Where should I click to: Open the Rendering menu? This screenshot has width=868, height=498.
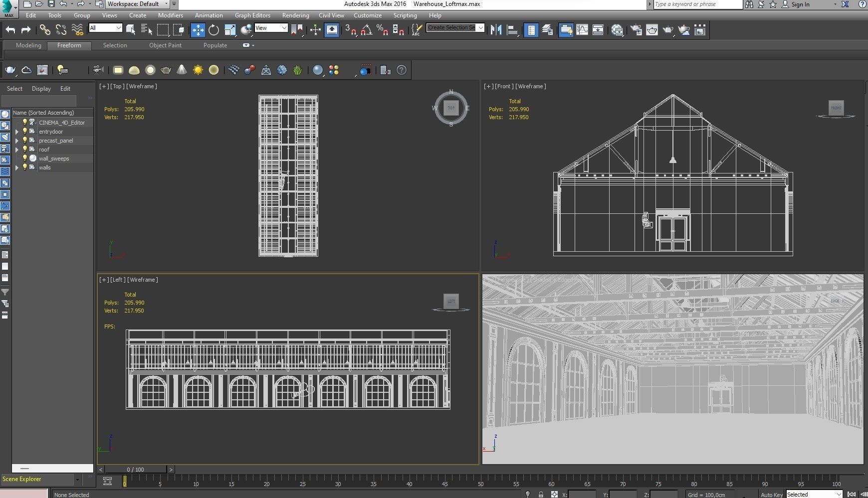(x=295, y=15)
